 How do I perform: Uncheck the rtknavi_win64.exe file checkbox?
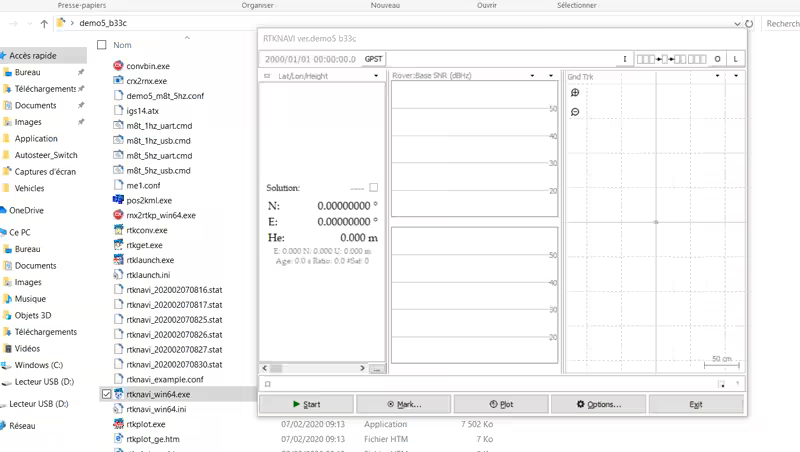click(x=107, y=394)
